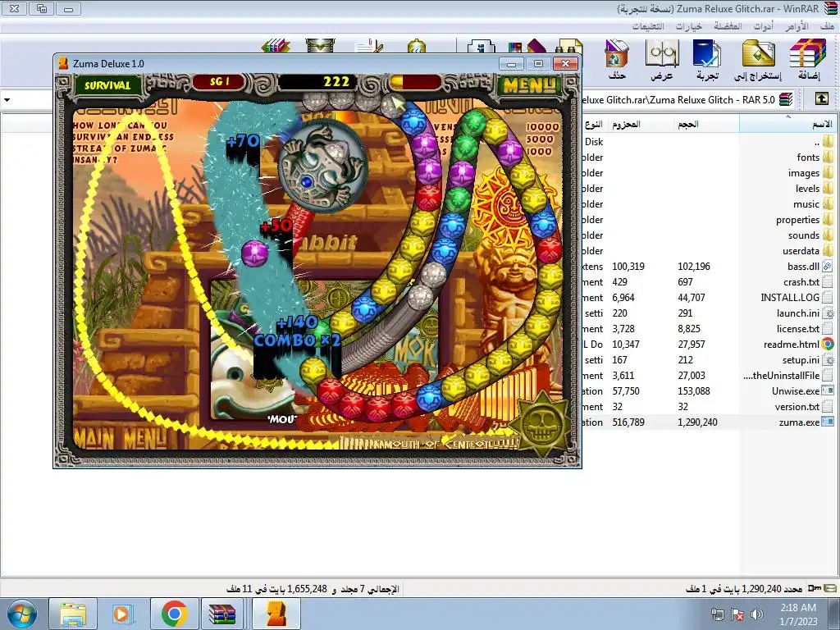Switch to the WinRAR taskbar button

[x=224, y=614]
